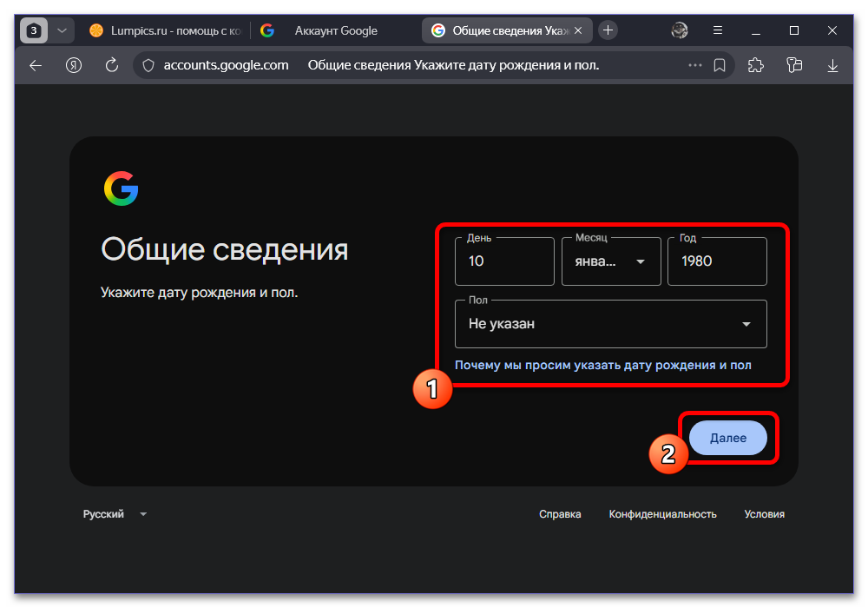Reload the page with refresh icon
This screenshot has width=868, height=608.
[x=112, y=65]
